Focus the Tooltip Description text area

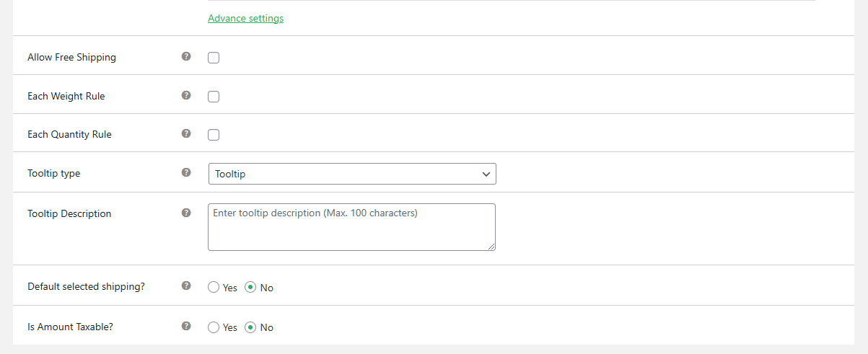(x=351, y=227)
